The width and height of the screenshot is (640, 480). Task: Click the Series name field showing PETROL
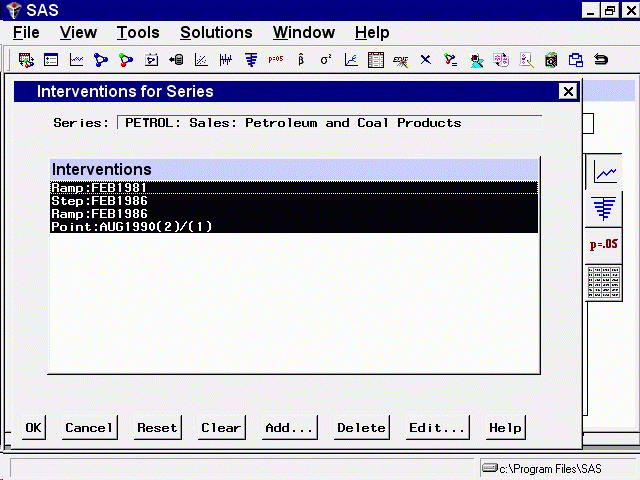pyautogui.click(x=329, y=123)
